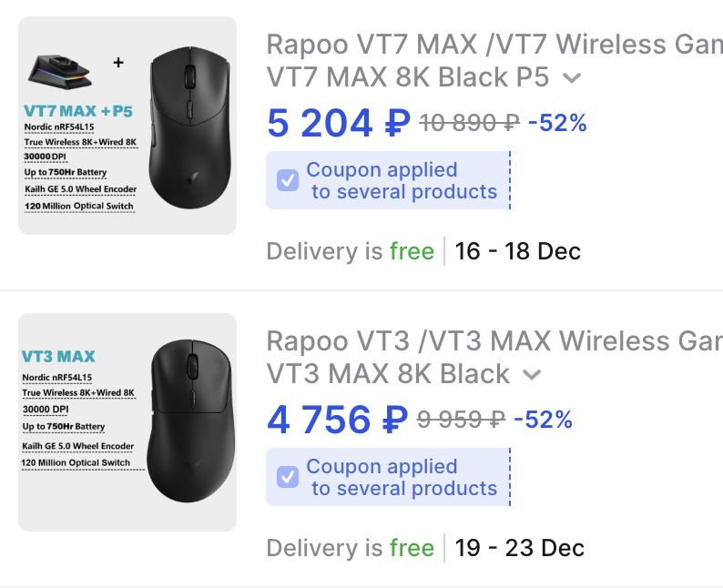Click the 19 - 23 Dec delivery date
This screenshot has height=588, width=723.
[x=519, y=548]
